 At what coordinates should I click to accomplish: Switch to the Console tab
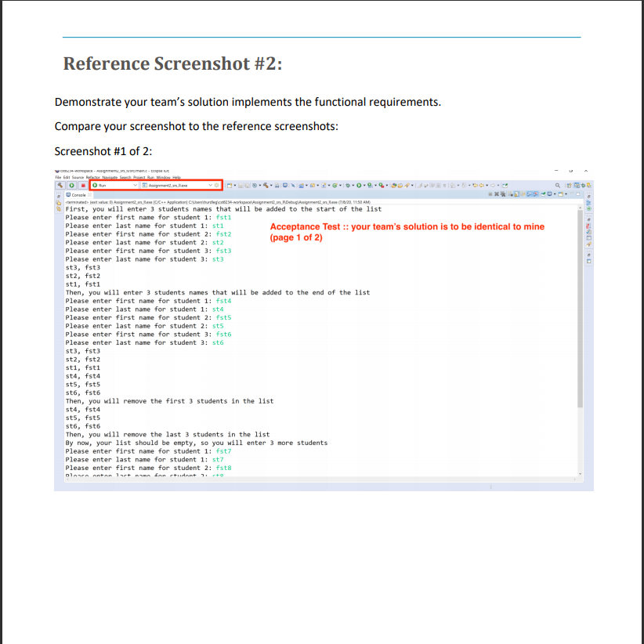click(77, 195)
